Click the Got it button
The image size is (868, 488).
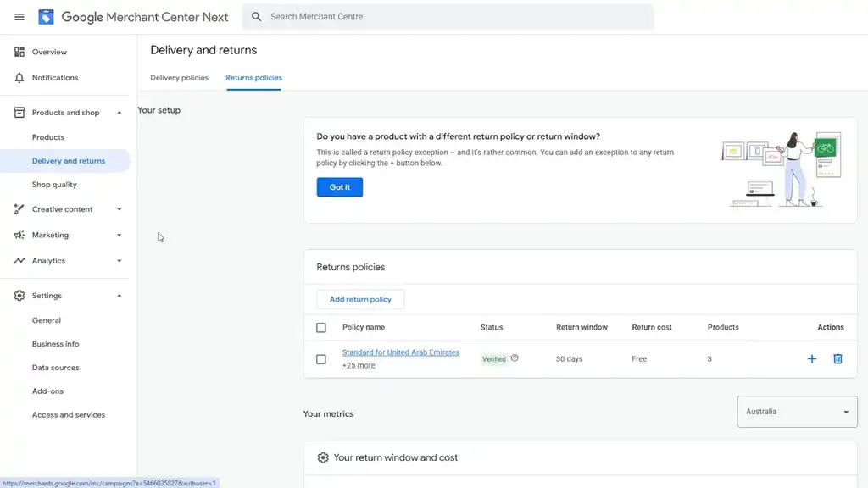pyautogui.click(x=339, y=187)
